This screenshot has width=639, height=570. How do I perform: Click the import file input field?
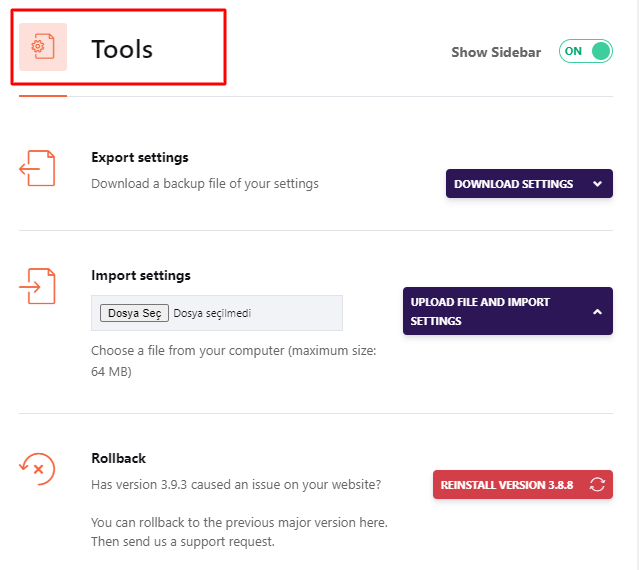[x=217, y=313]
